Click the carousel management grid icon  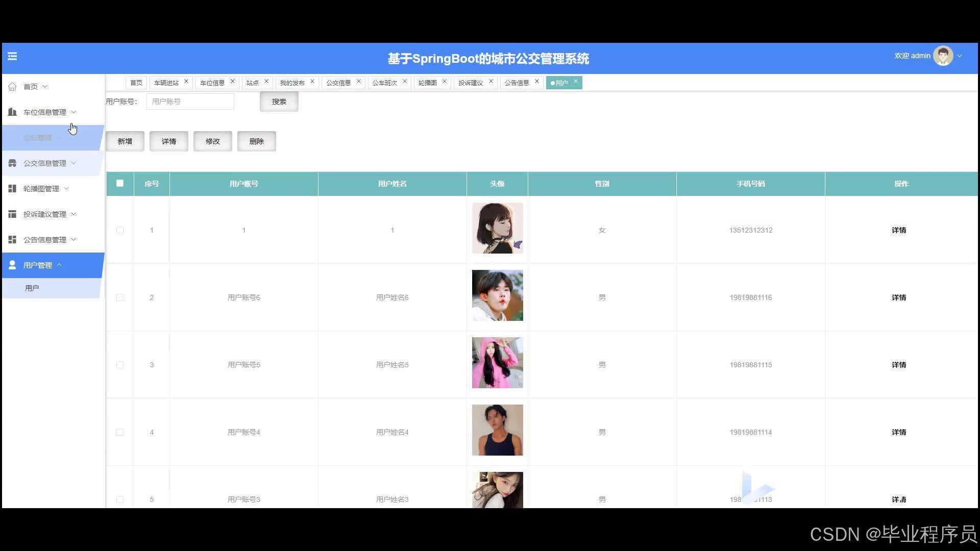[x=12, y=189]
